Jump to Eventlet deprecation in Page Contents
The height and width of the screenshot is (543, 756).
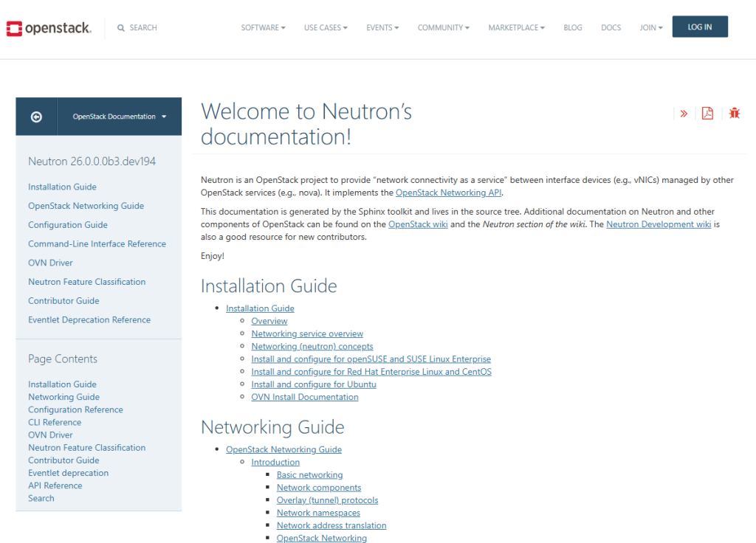tap(68, 473)
